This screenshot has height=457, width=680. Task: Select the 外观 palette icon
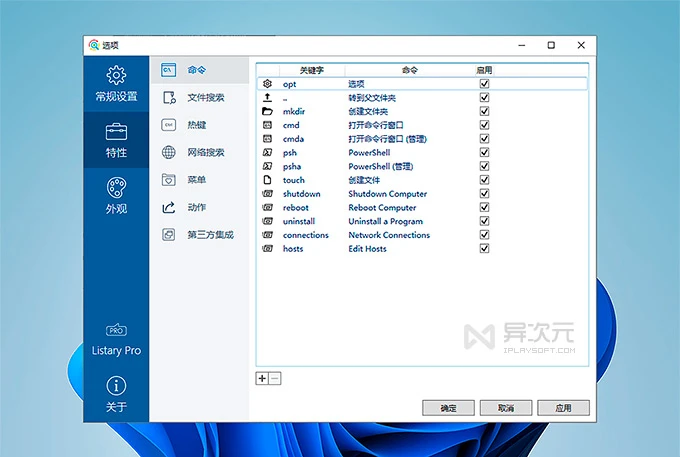pyautogui.click(x=116, y=188)
